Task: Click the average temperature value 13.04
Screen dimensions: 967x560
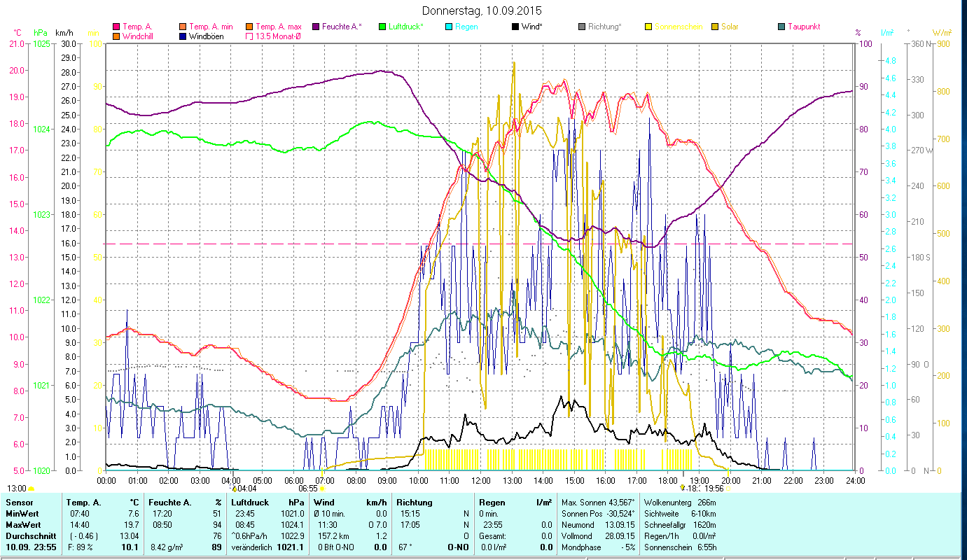Action: pyautogui.click(x=129, y=535)
